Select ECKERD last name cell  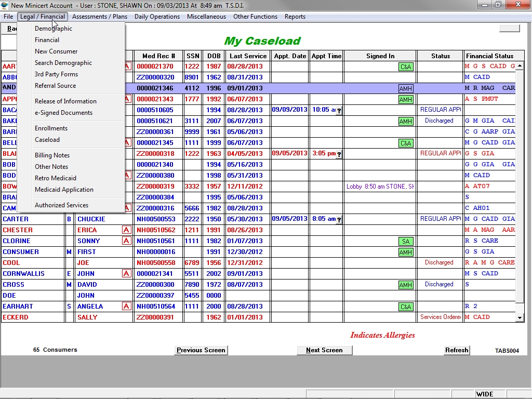(33, 317)
